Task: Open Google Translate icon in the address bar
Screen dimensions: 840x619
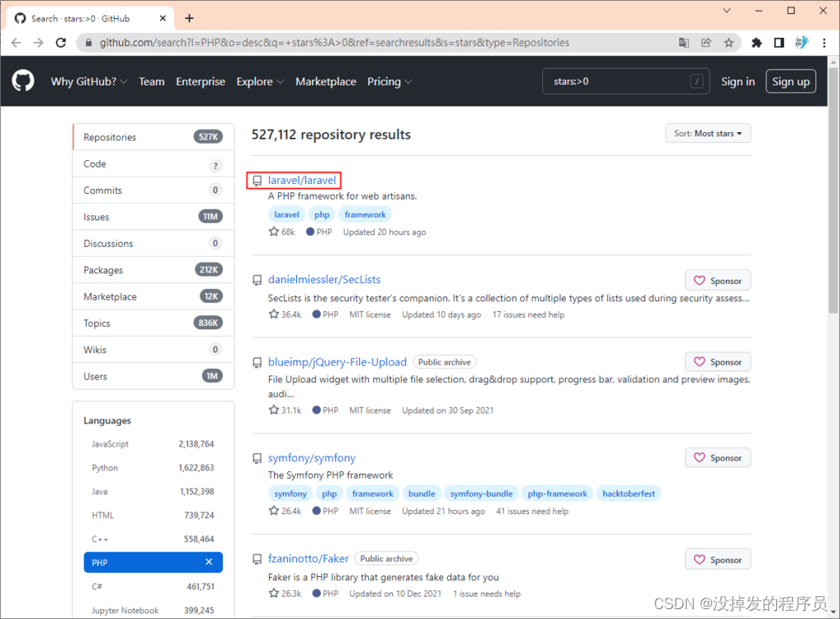Action: point(684,42)
